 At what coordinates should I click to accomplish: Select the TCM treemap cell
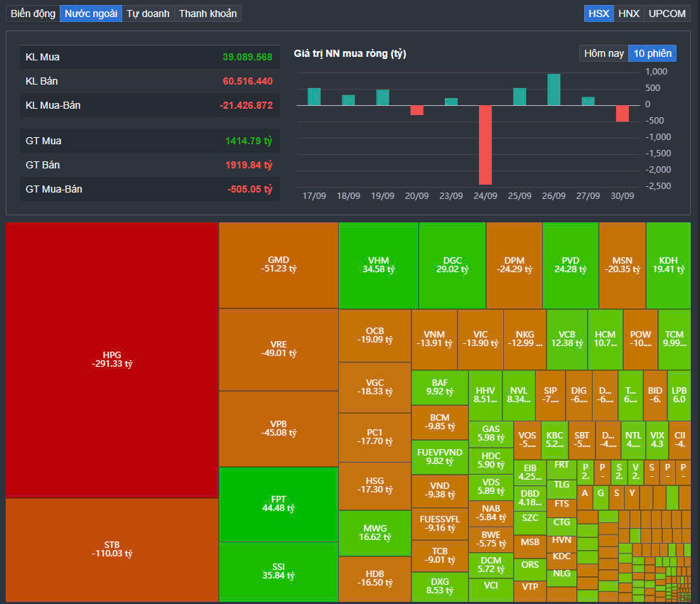pos(674,339)
